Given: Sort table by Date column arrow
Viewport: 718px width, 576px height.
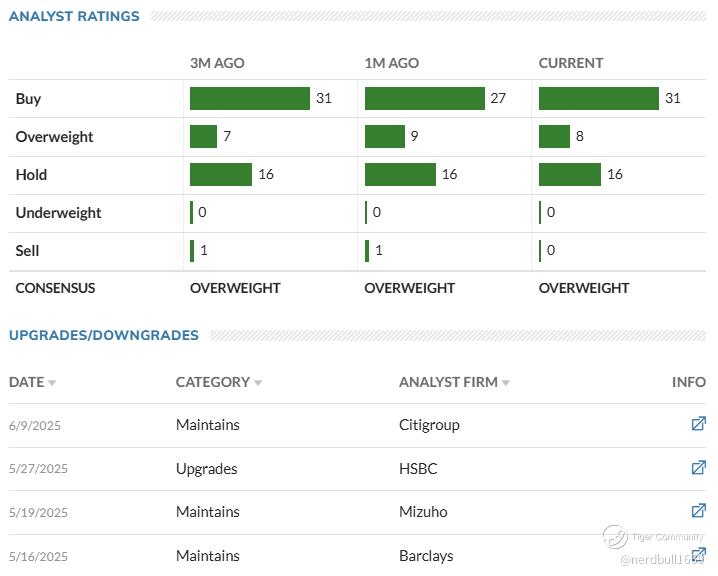Looking at the screenshot, I should tap(52, 383).
